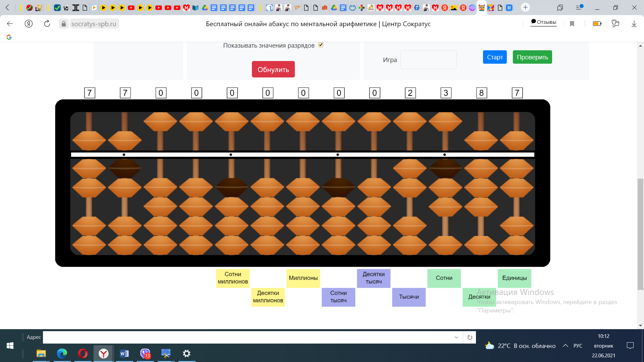Launch Microsoft Edge from the taskbar
This screenshot has width=644, height=362.
pos(62,353)
